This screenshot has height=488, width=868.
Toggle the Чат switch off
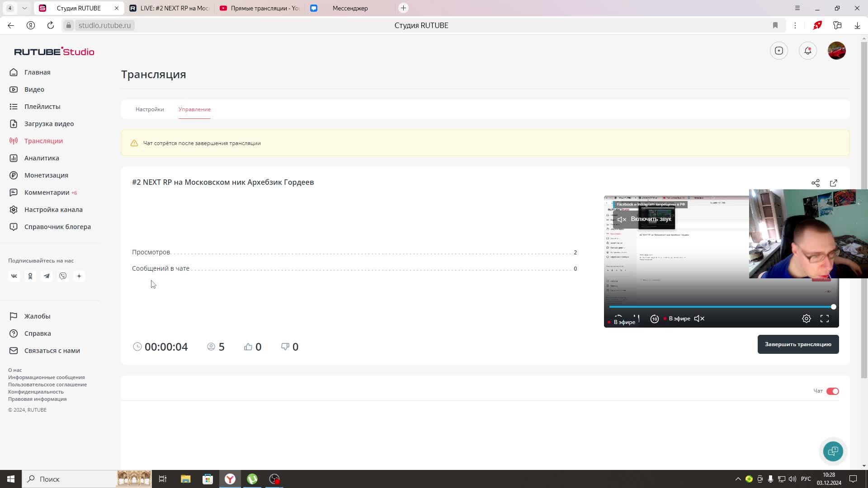pos(832,391)
